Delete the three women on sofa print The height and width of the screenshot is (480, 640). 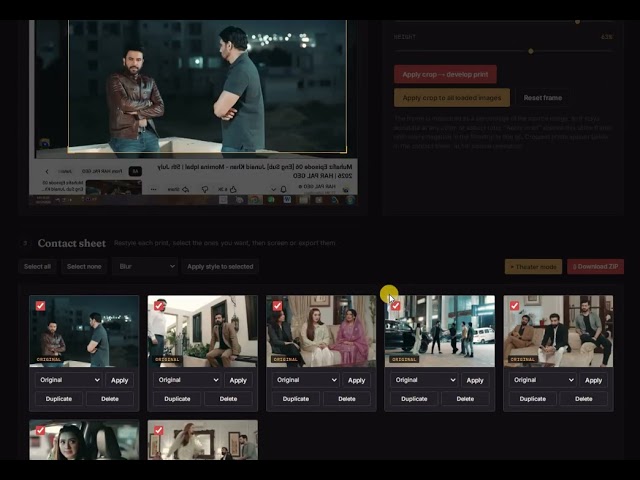pos(347,399)
